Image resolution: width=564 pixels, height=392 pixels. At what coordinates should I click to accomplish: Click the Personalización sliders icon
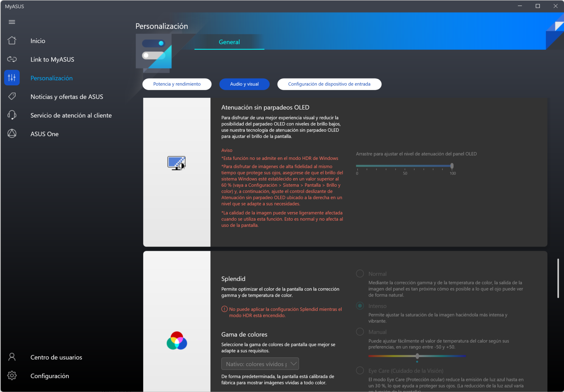[x=12, y=78]
